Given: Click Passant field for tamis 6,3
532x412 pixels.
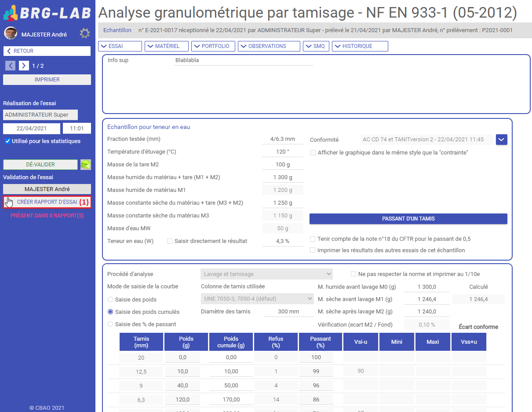Looking at the screenshot, I should coord(316,400).
